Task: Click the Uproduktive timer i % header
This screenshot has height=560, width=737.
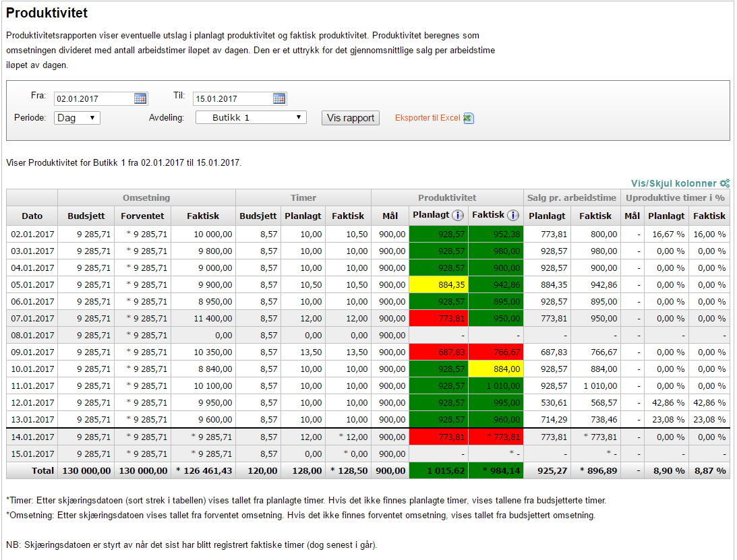Action: (x=675, y=197)
